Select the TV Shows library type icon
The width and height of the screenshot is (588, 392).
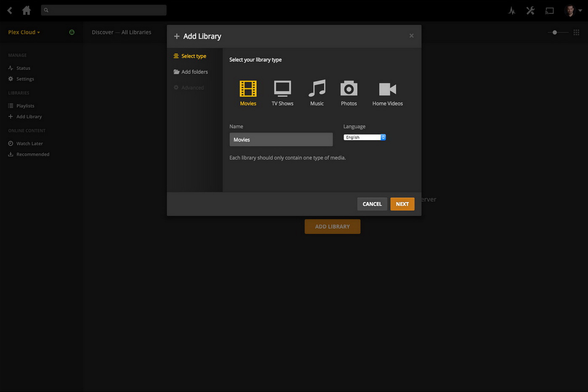pyautogui.click(x=282, y=89)
